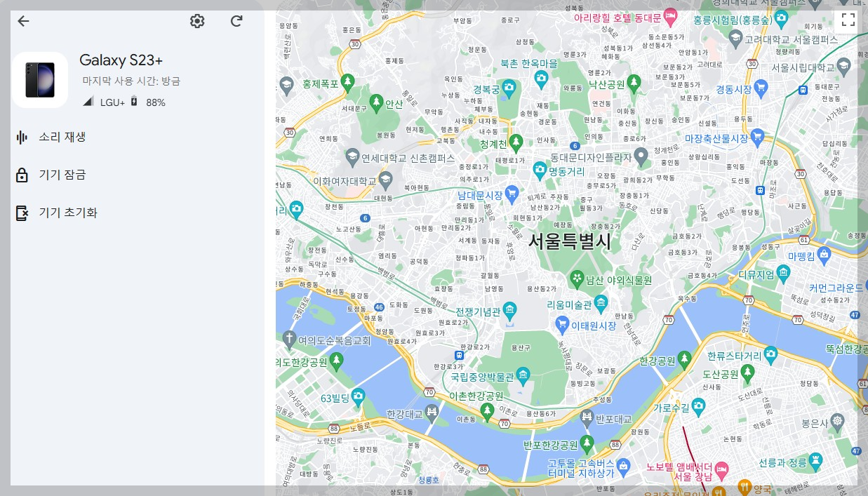Viewport: 868px width, 496px height.
Task: Click the erase icon beside 기기 초기화
Action: [22, 213]
